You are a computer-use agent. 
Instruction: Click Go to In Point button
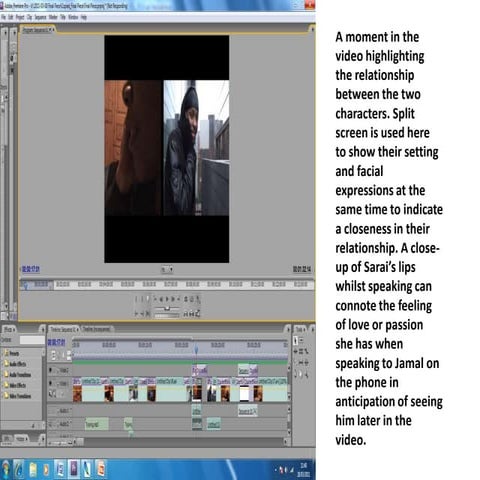137,313
